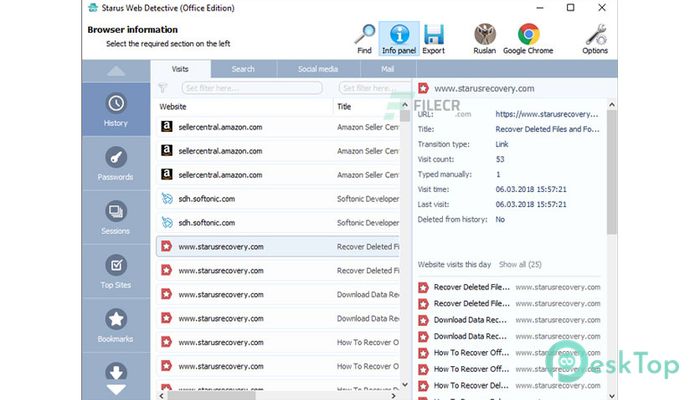Switch to the Visits tab
The height and width of the screenshot is (400, 700).
[x=180, y=69]
